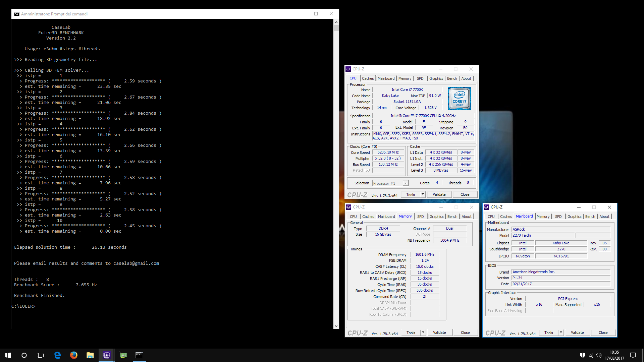Screen dimensions: 644x362
Task: Open Tools dropdown arrow in Memory CPU-Z window
Action: click(x=423, y=333)
